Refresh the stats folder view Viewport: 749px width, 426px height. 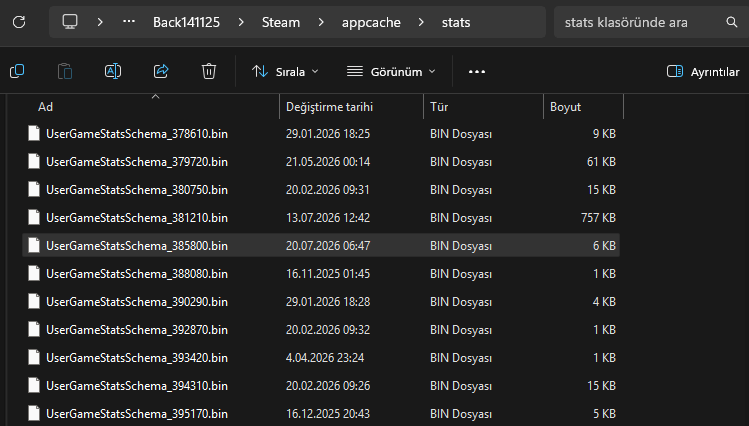point(19,22)
